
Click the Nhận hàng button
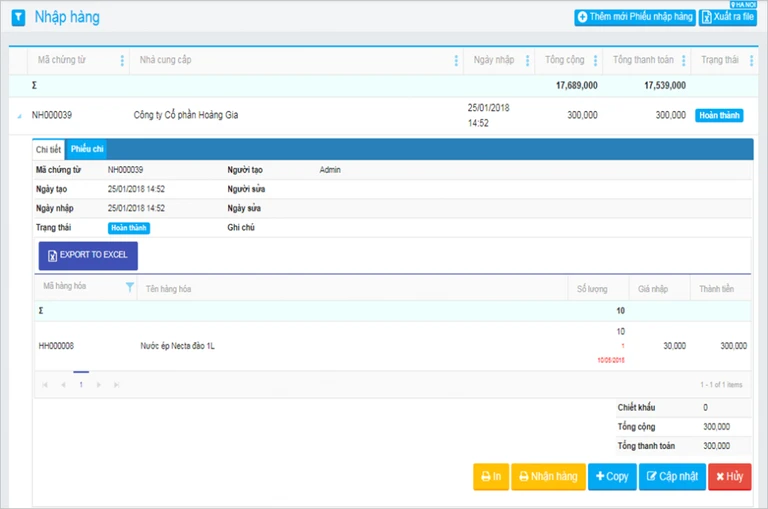549,477
